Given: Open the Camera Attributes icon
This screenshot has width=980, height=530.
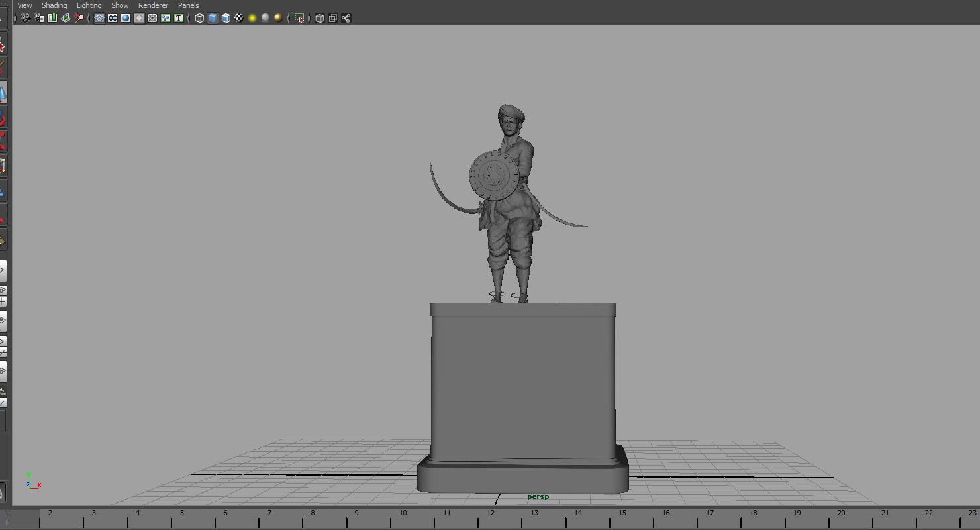Looking at the screenshot, I should (x=39, y=18).
